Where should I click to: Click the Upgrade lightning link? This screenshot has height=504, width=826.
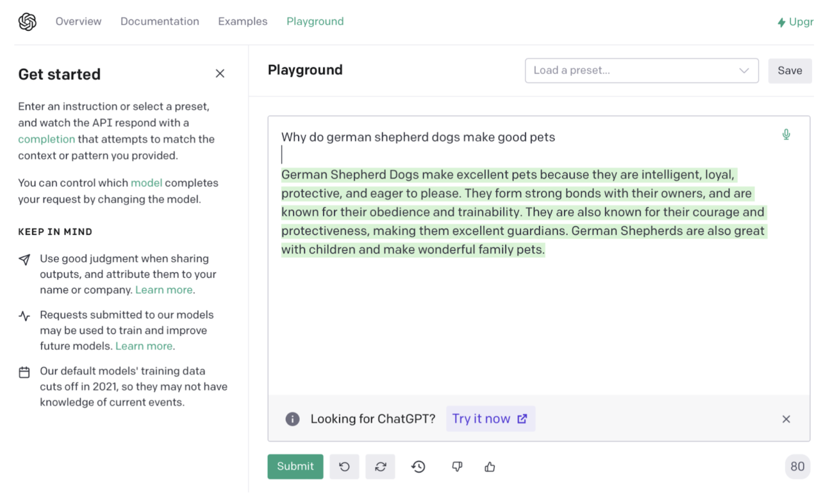click(x=795, y=22)
